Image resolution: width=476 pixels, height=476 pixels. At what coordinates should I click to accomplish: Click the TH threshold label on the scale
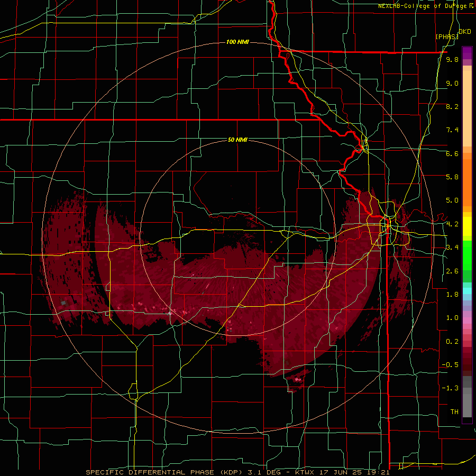tap(454, 412)
